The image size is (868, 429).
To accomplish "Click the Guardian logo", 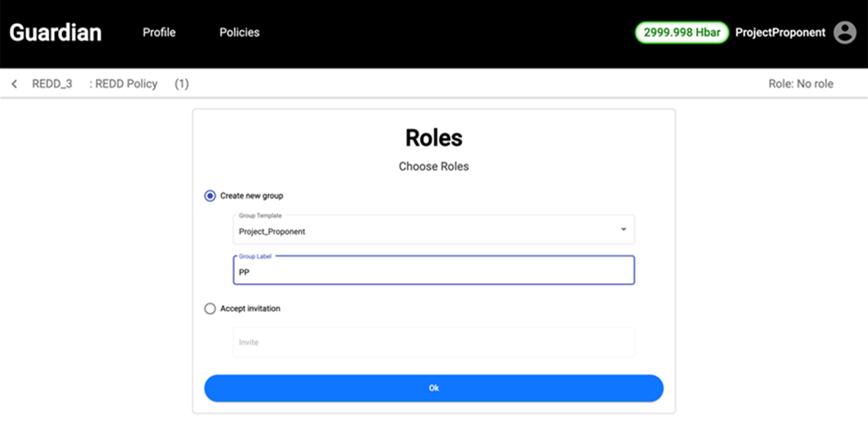I will (x=55, y=33).
